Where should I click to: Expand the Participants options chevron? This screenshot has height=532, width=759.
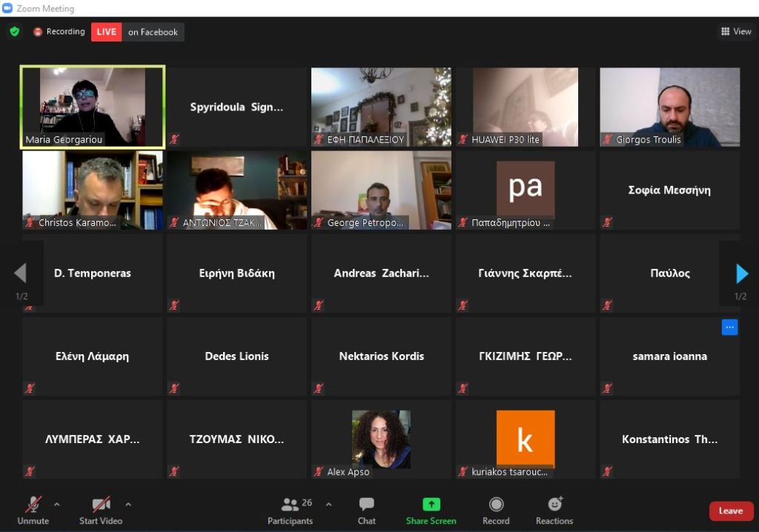(328, 505)
